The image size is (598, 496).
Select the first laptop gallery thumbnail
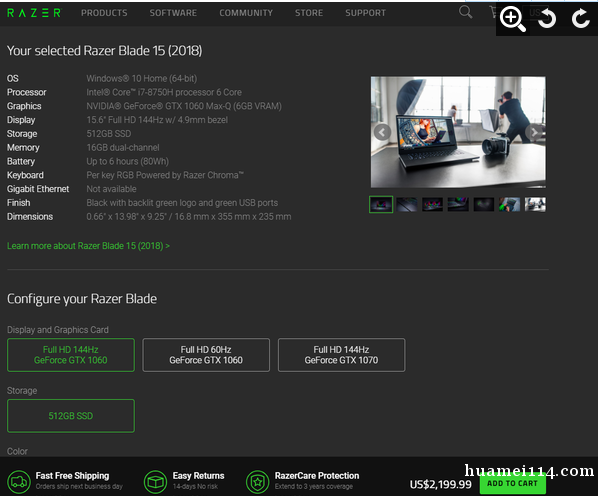point(381,205)
